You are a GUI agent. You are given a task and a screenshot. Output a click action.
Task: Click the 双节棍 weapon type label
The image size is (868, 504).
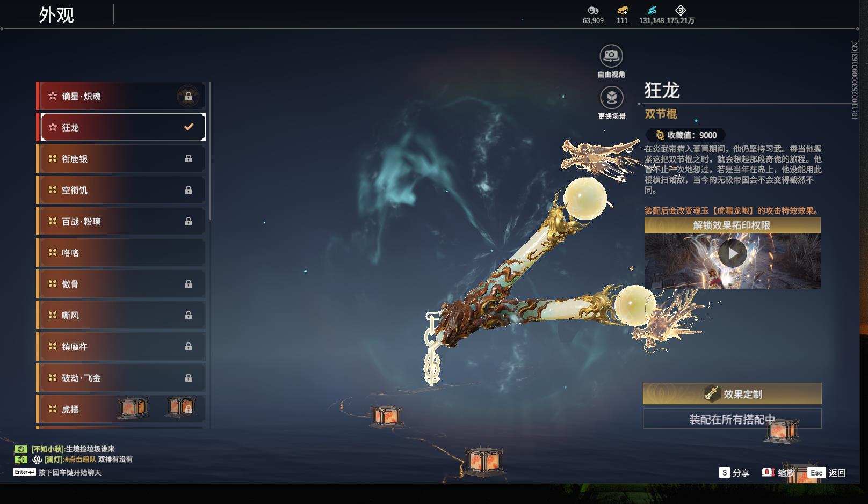pos(661,114)
